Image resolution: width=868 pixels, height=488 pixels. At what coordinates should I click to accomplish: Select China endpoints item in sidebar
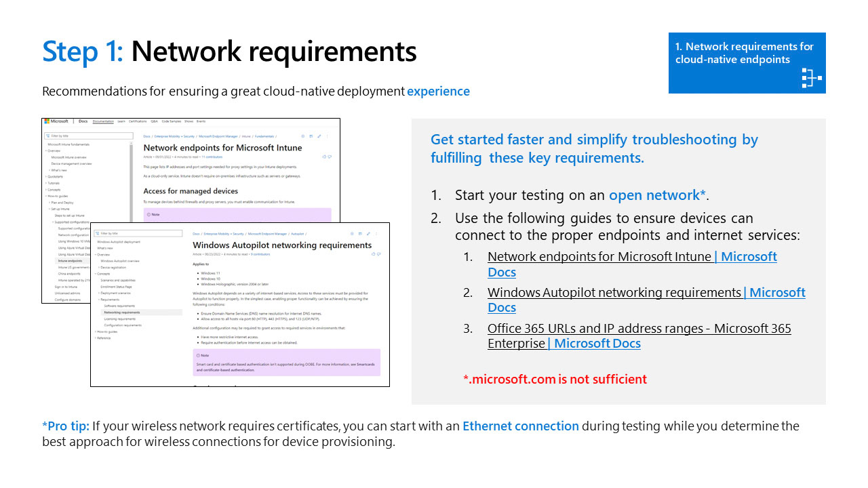click(x=69, y=274)
